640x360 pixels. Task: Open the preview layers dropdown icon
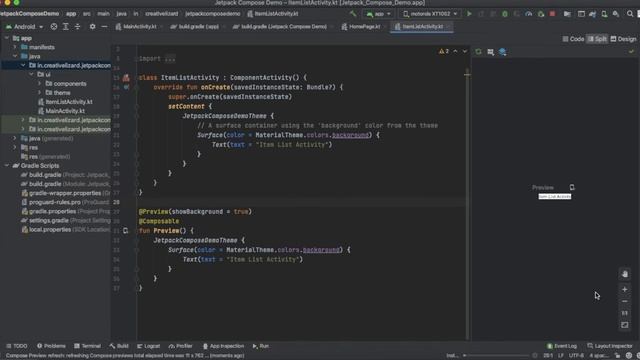point(503,52)
